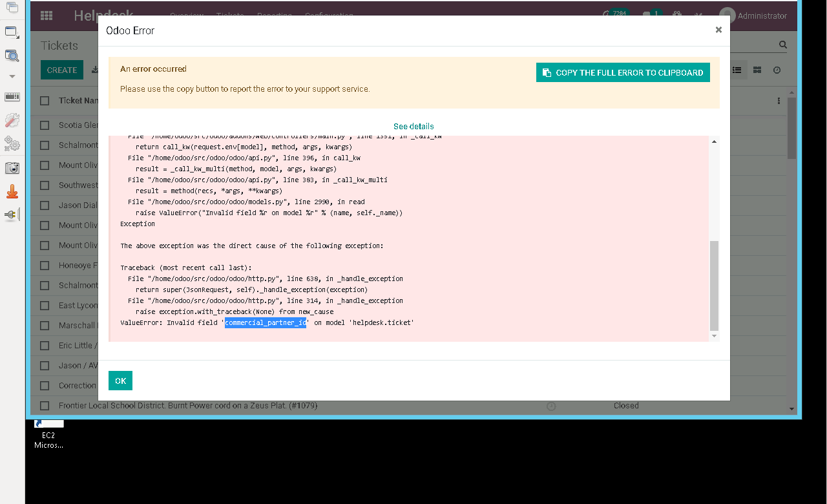827x504 pixels.
Task: Switch Tickets to activity clock view
Action: (x=777, y=70)
